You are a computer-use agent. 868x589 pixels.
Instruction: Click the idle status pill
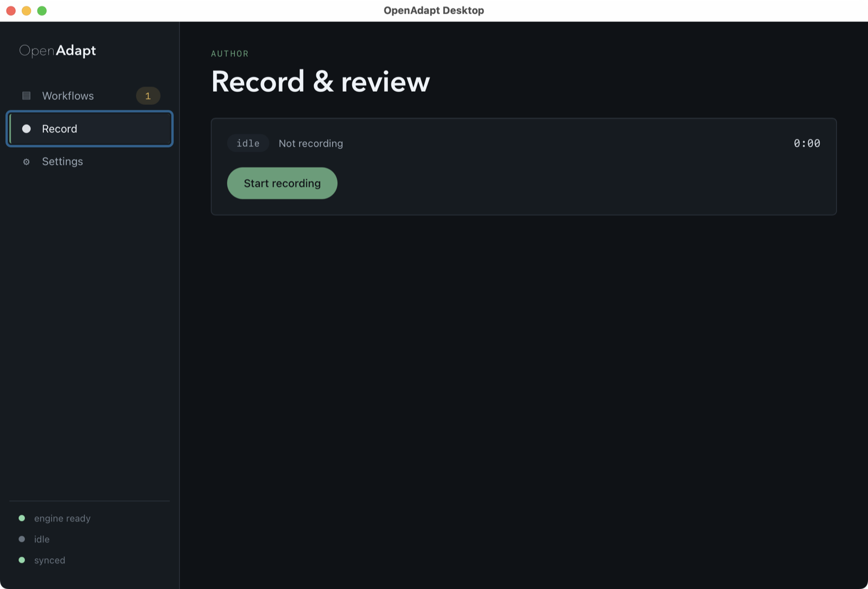tap(248, 143)
